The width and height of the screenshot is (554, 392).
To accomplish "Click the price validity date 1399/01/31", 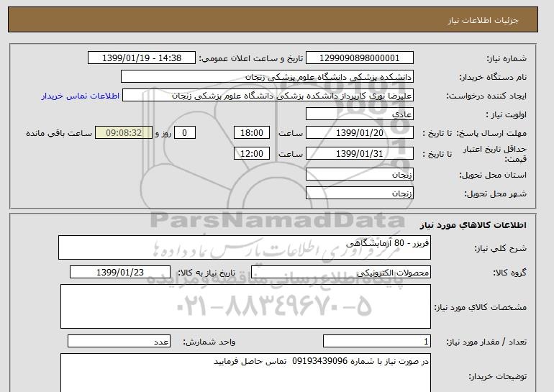I will point(359,153).
